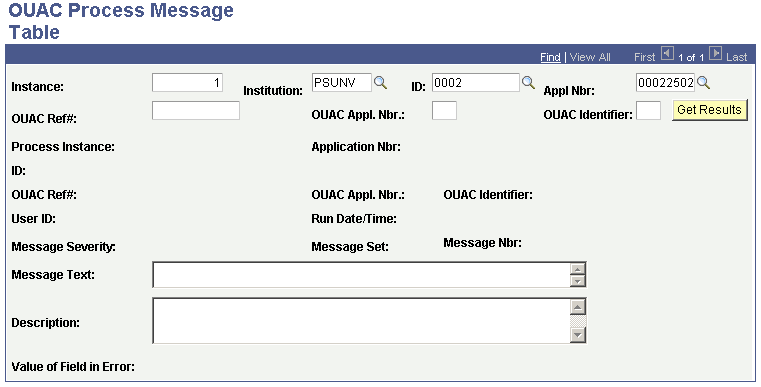This screenshot has height=387, width=761.
Task: Open the Institution lookup magnifier
Action: [380, 83]
